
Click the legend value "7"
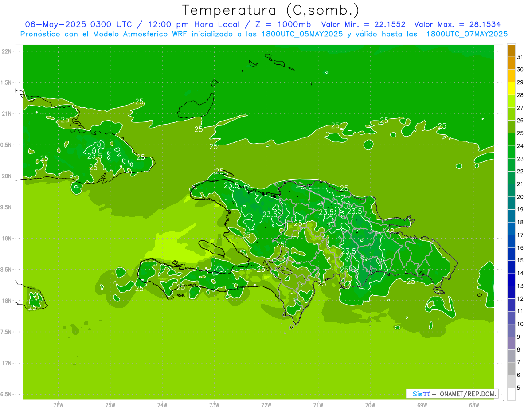[519, 362]
